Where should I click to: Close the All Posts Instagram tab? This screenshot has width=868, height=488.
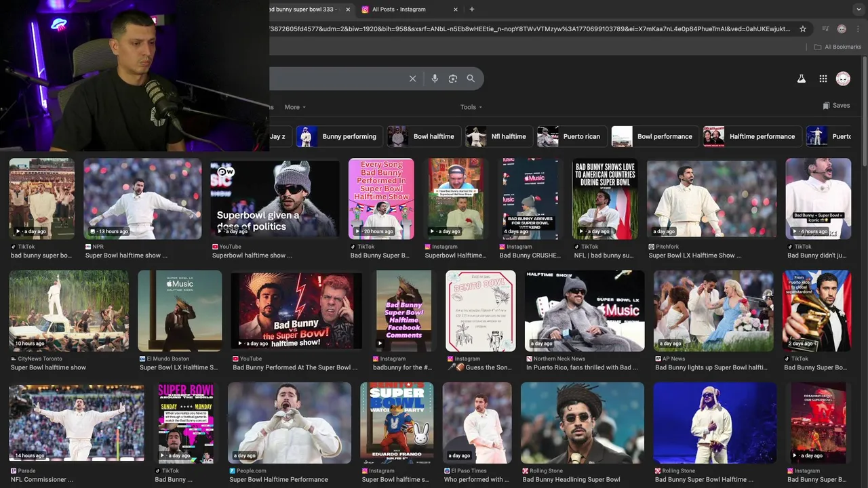(x=456, y=9)
